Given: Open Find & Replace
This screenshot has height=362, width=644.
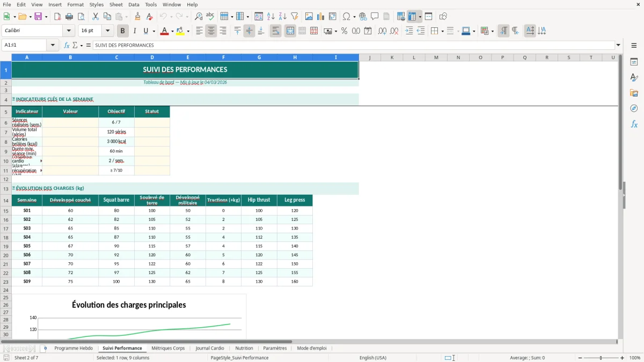Looking at the screenshot, I should tap(199, 17).
